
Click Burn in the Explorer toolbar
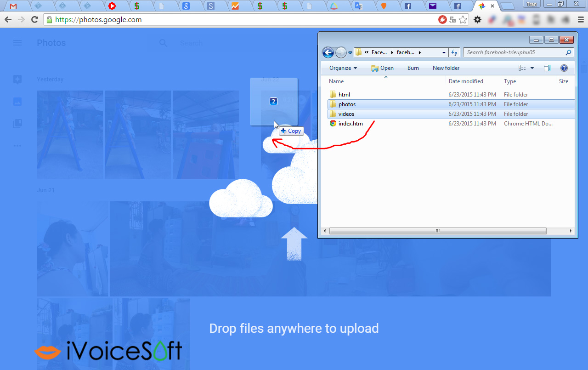tap(413, 68)
